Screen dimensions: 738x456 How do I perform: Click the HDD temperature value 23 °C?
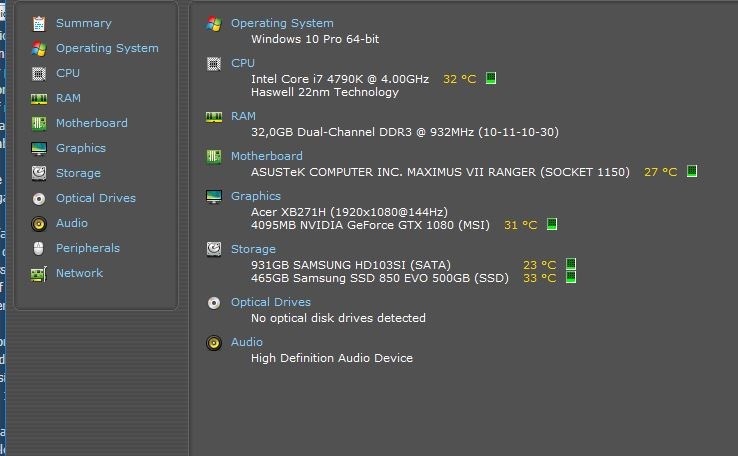(x=540, y=265)
